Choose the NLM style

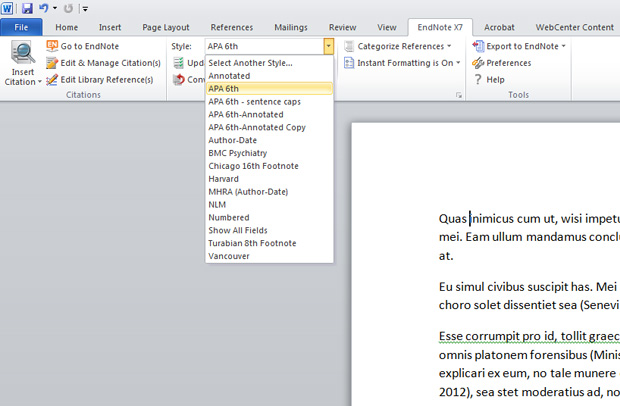coord(269,204)
